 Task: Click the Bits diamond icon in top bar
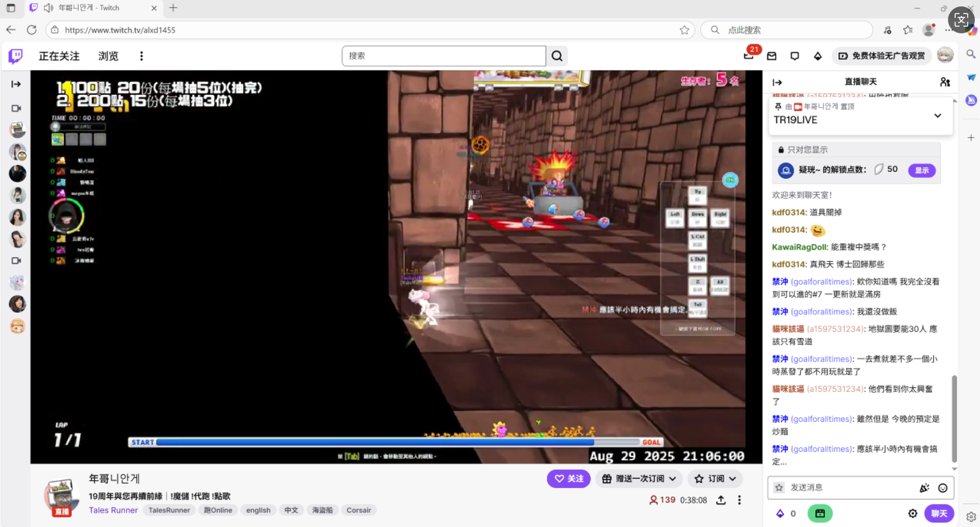[818, 56]
